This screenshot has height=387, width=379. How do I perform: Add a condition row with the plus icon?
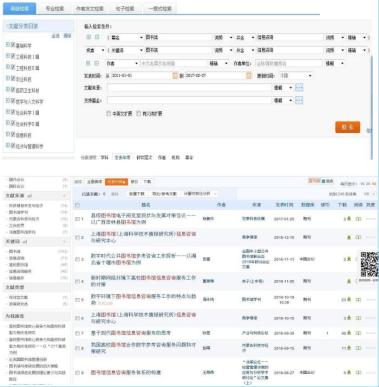point(89,37)
